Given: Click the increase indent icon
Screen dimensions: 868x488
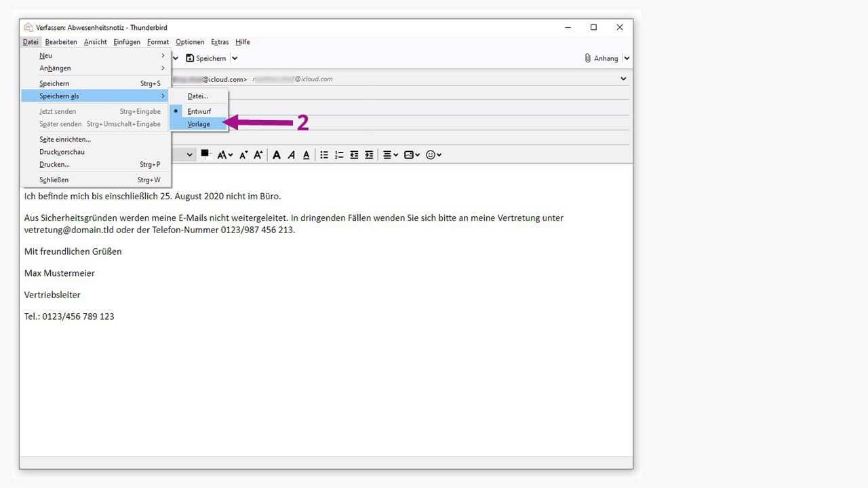Looking at the screenshot, I should point(369,155).
